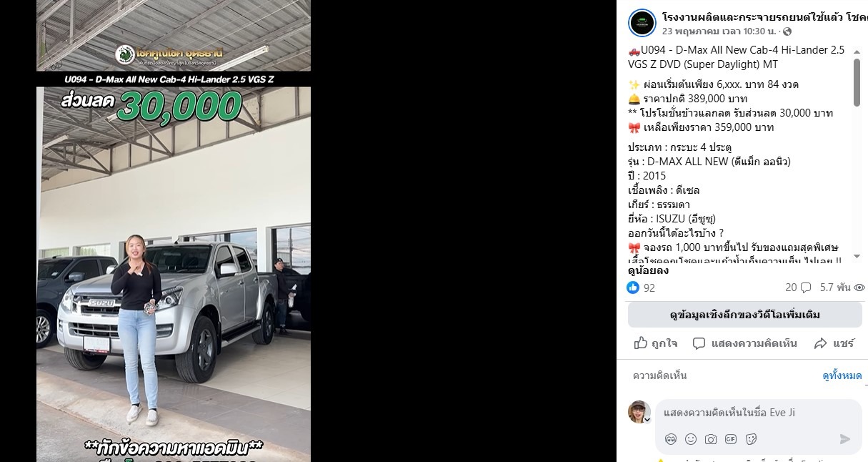Open the emoji picker in comment box

(x=690, y=439)
